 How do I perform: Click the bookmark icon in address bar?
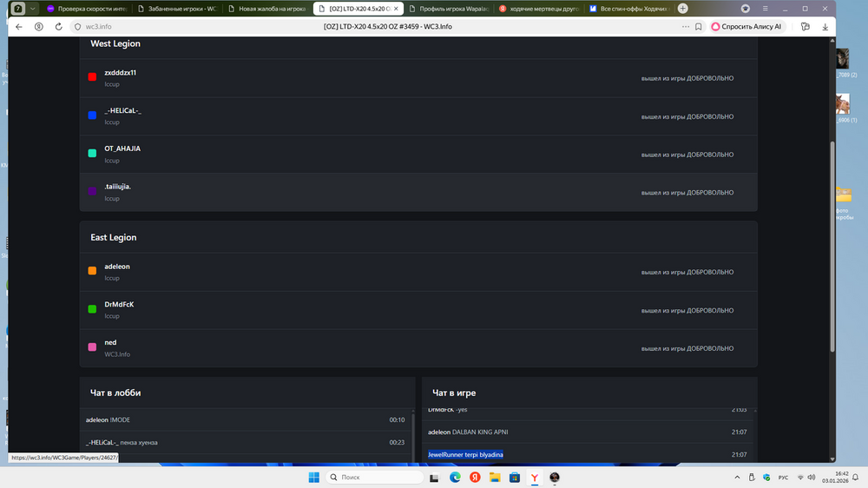coord(699,27)
